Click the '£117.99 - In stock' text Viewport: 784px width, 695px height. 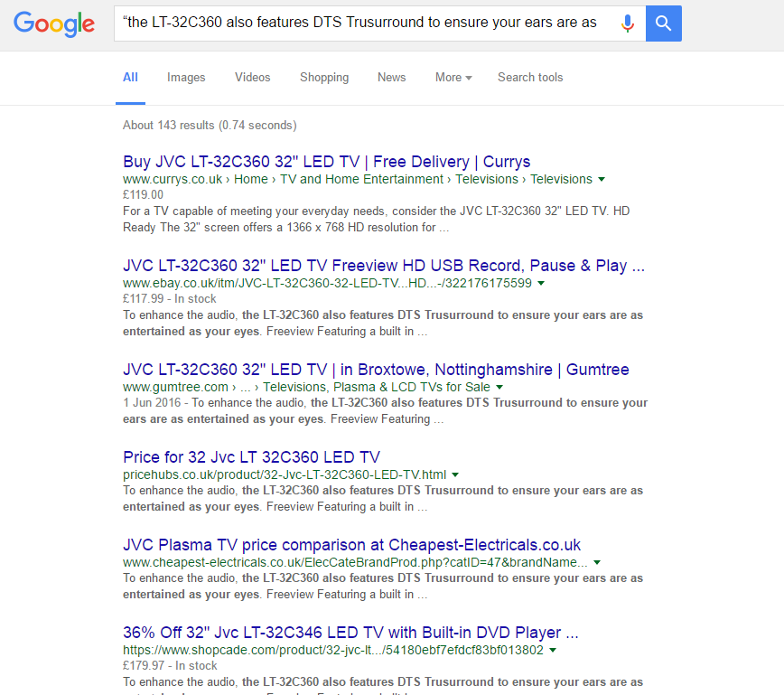coord(170,299)
